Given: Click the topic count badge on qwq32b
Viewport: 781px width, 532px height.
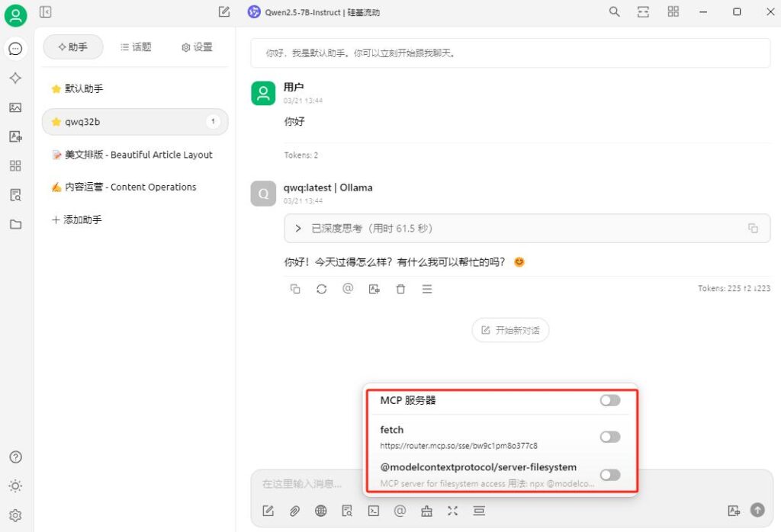Looking at the screenshot, I should (x=213, y=121).
